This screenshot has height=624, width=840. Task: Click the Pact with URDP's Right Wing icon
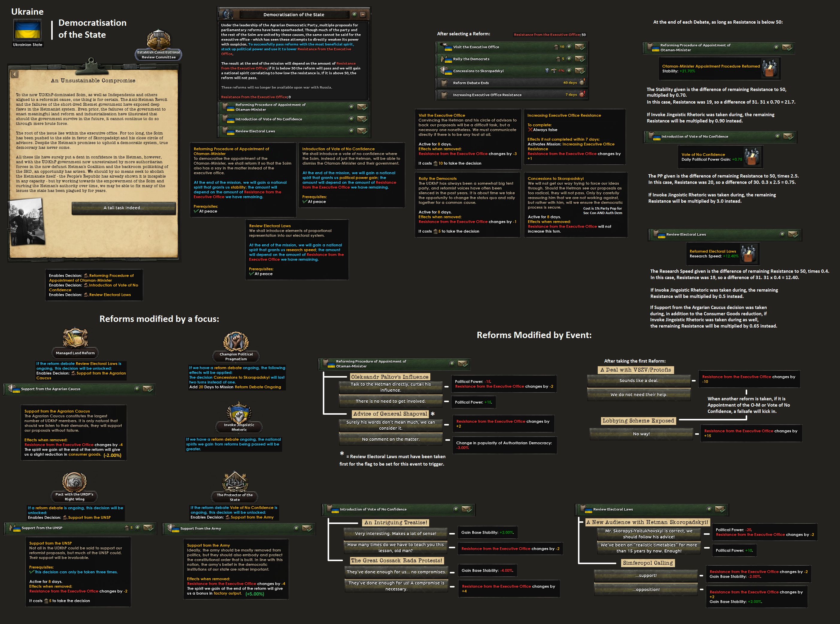pos(74,481)
